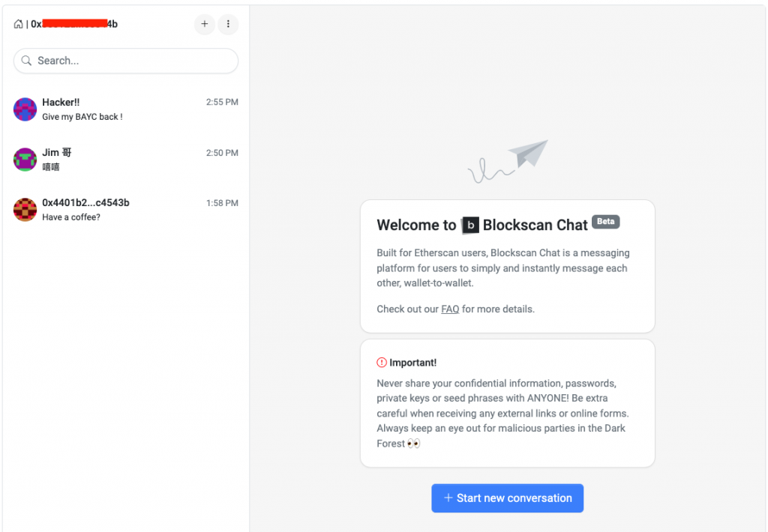Click the Jim 哥 contact avatar
The width and height of the screenshot is (768, 532).
pyautogui.click(x=25, y=160)
